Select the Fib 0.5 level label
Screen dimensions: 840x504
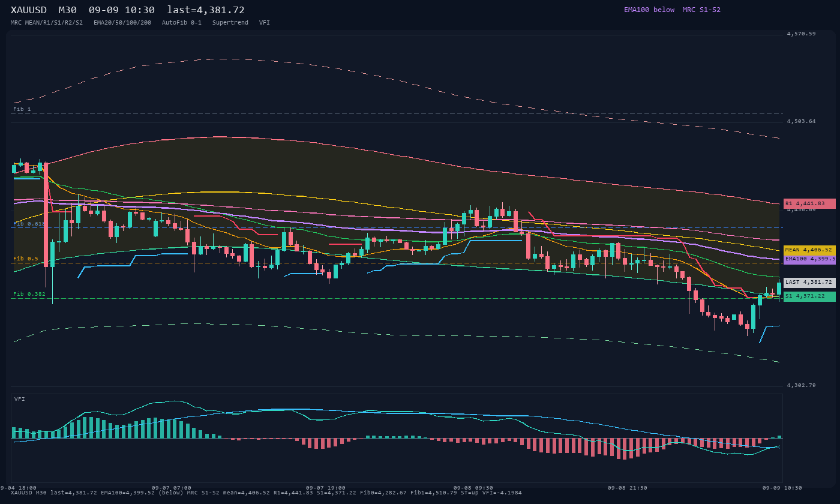click(26, 259)
